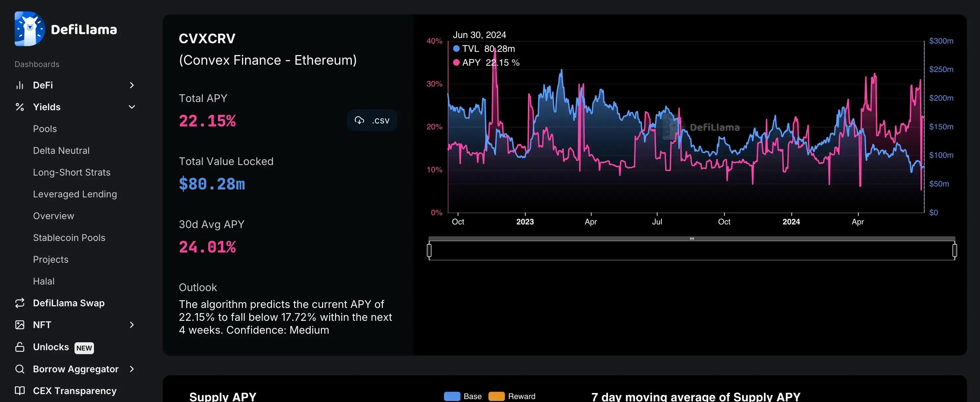
Task: Click the Jun 30, 2024 tooltip date
Action: pos(479,35)
